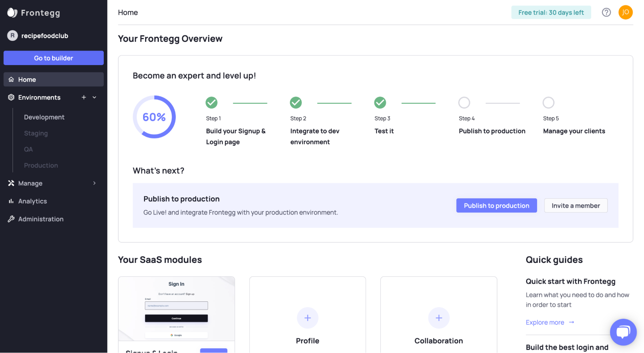The height and width of the screenshot is (353, 644).
Task: Click the 60% progress circle
Action: pyautogui.click(x=154, y=117)
